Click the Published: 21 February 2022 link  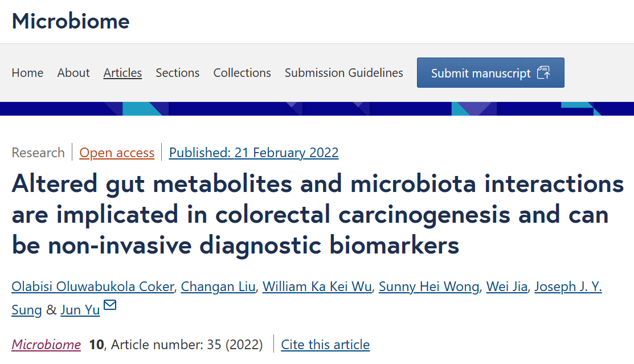pyautogui.click(x=253, y=153)
